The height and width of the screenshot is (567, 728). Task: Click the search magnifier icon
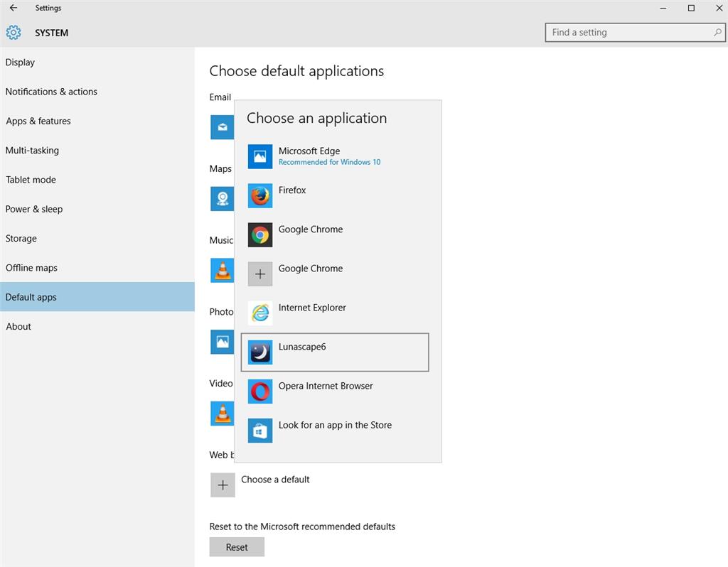click(x=717, y=33)
